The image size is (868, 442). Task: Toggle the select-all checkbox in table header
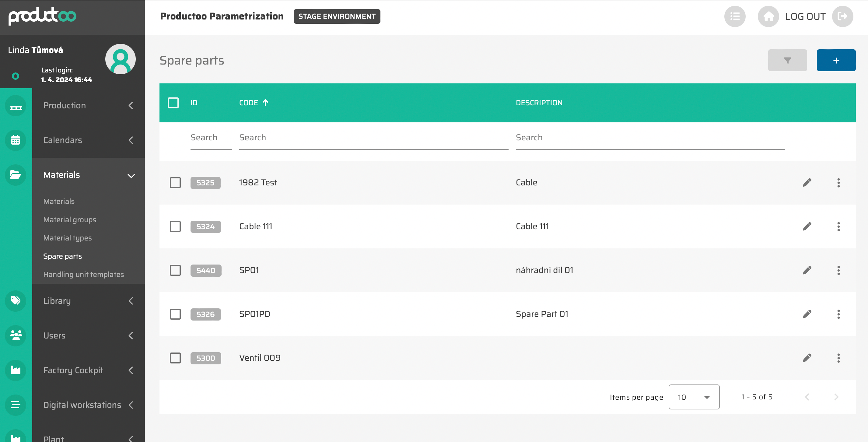click(x=173, y=103)
